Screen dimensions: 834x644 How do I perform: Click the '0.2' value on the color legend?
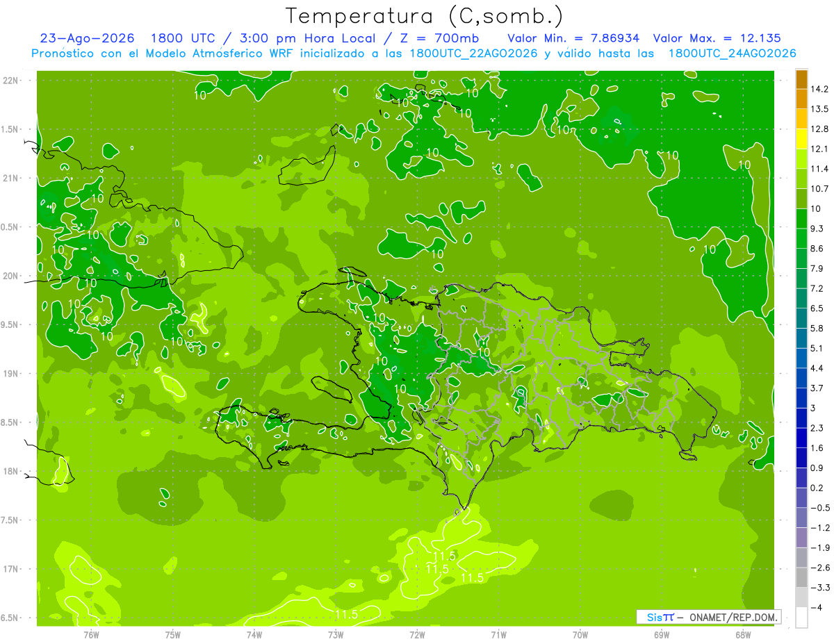point(817,488)
